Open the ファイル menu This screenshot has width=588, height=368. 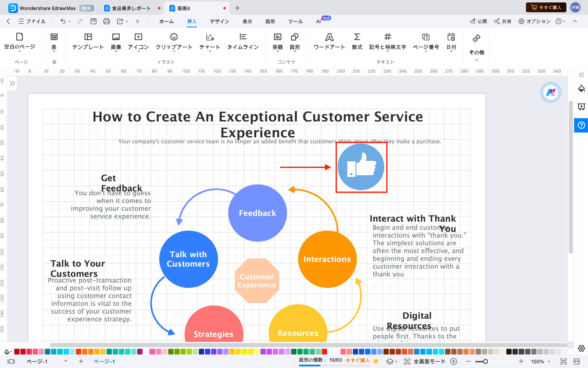32,21
